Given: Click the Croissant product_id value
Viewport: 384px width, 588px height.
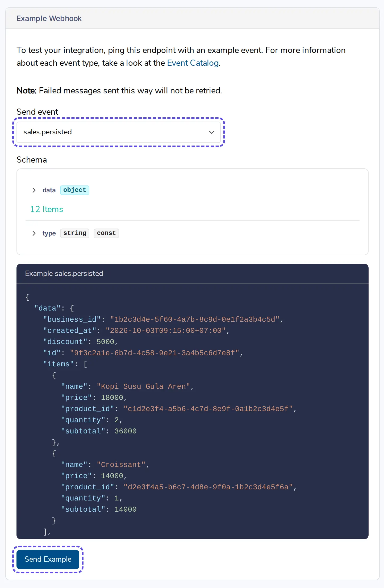Looking at the screenshot, I should point(208,487).
